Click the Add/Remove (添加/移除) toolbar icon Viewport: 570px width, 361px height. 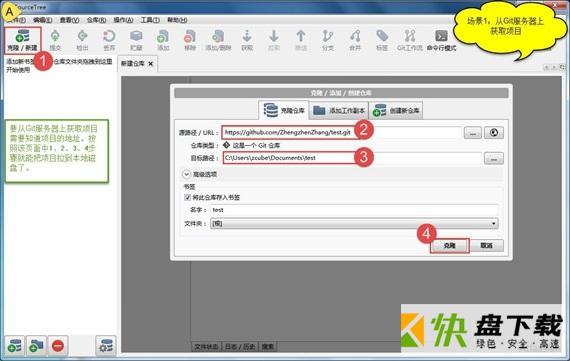tap(218, 40)
